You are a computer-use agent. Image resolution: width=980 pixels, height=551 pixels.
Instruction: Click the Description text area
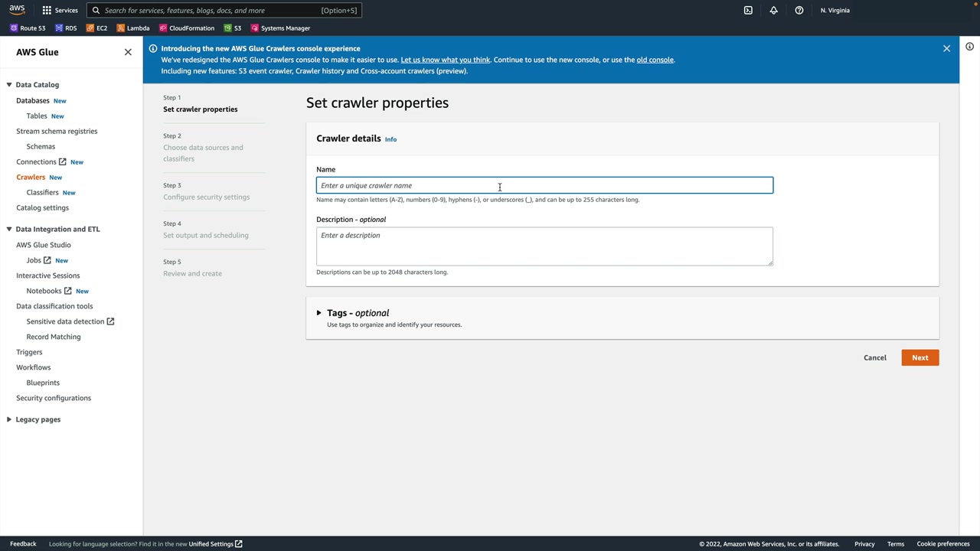point(544,246)
